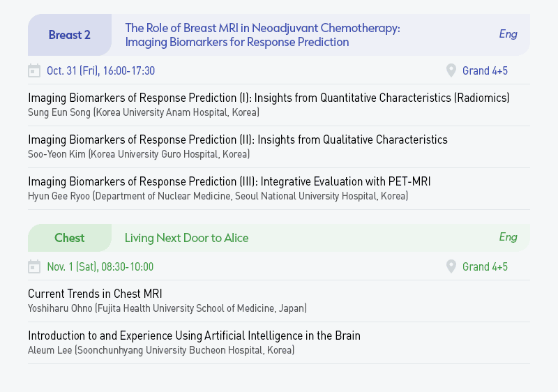
Task: Click the Eng label on Breast 2 header
Action: (508, 34)
